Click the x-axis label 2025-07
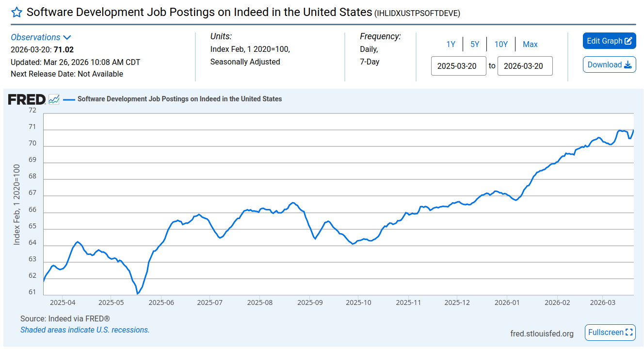This screenshot has height=350, width=644. pos(210,302)
